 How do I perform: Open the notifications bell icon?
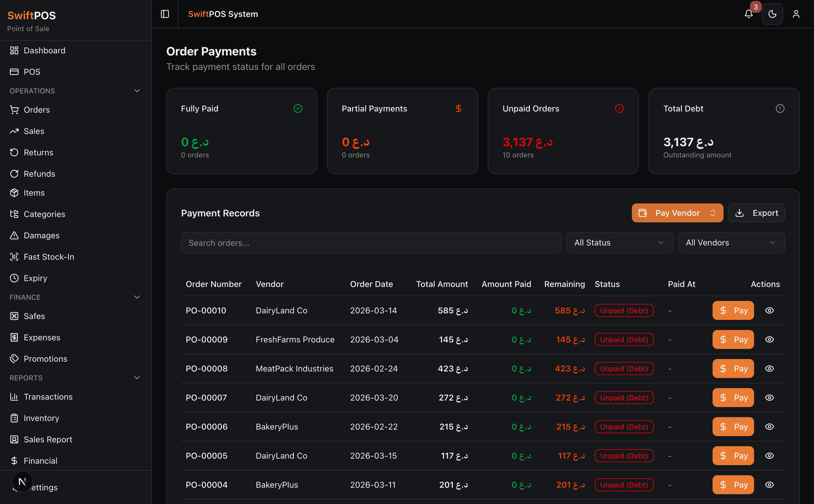pos(748,14)
